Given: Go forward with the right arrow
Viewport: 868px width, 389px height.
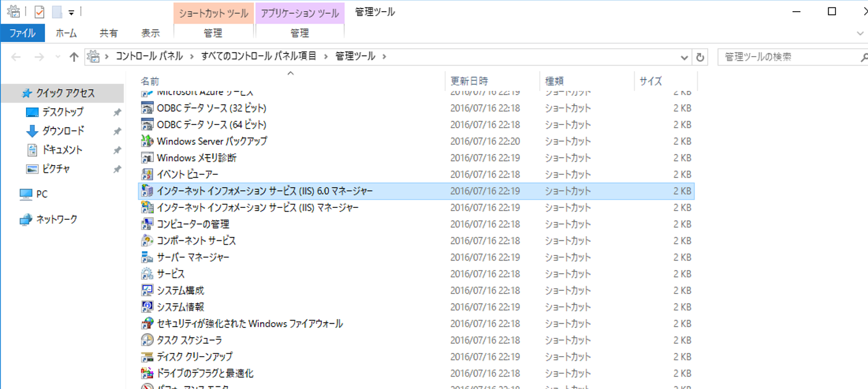Looking at the screenshot, I should coord(38,57).
